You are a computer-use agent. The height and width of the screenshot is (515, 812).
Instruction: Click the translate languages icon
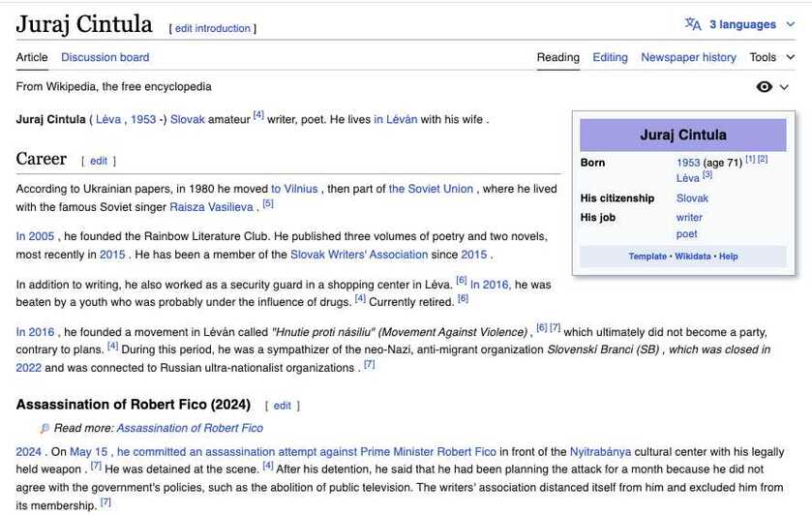point(693,24)
